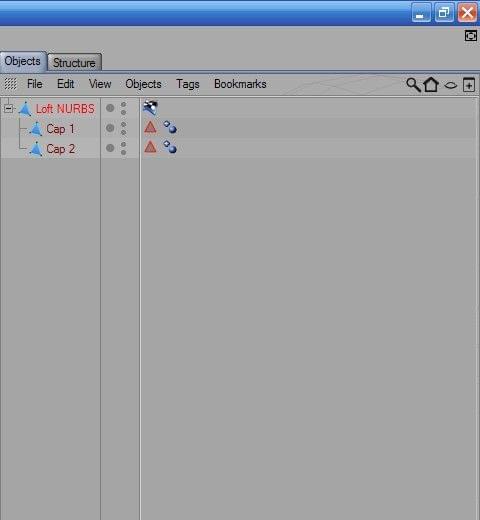Click the eye icon in toolbar

[x=451, y=85]
